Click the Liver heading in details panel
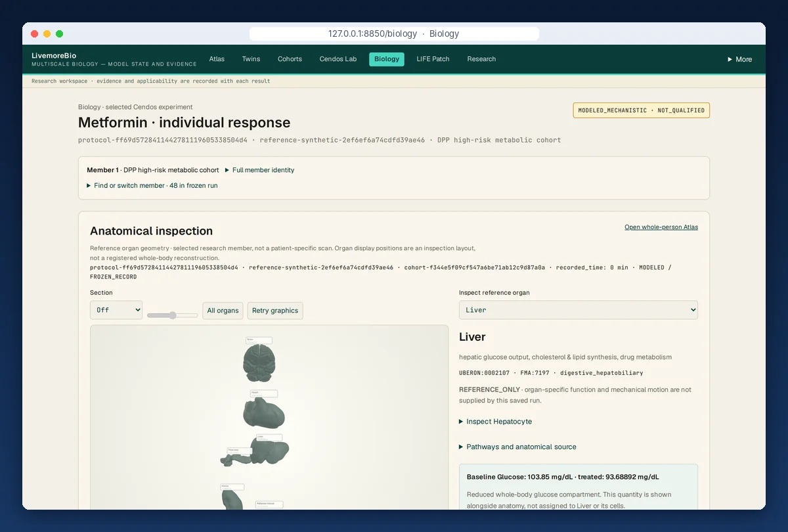788x532 pixels. coord(472,337)
